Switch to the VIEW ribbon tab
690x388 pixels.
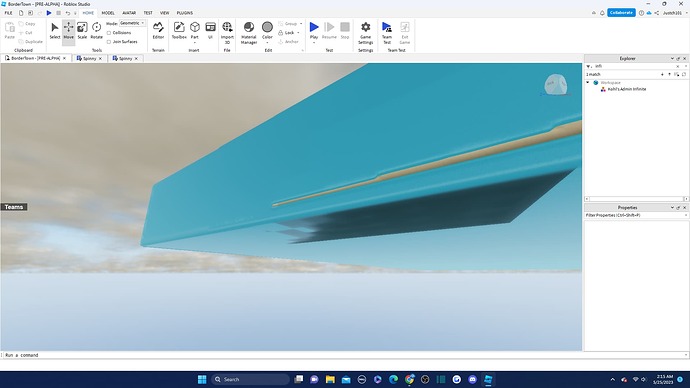click(x=165, y=13)
